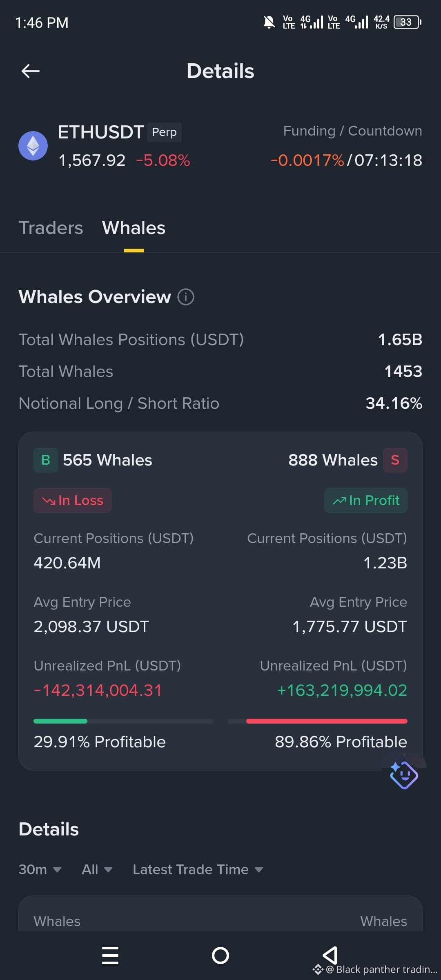Tap the Perp contract tag
This screenshot has height=980, width=441.
point(164,132)
